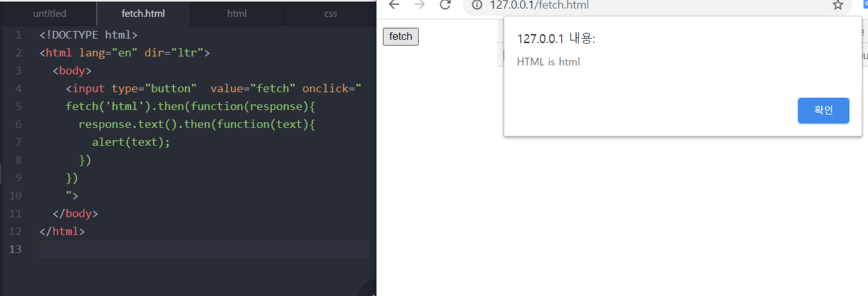Click line number 1 in the gutter

point(19,34)
